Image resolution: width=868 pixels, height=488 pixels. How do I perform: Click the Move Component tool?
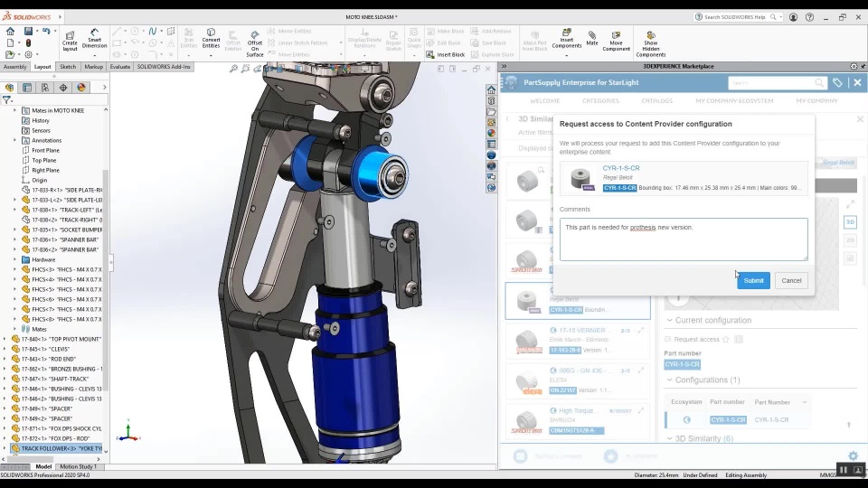coord(616,42)
